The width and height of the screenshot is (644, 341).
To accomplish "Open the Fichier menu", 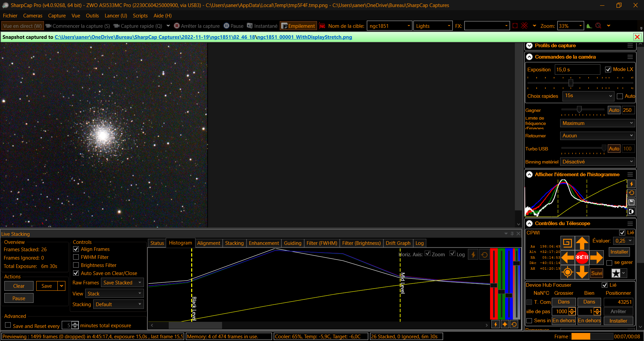I will click(x=10, y=16).
